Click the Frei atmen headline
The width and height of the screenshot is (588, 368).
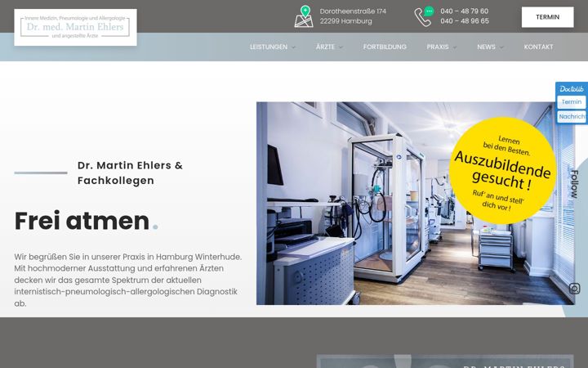click(x=87, y=221)
